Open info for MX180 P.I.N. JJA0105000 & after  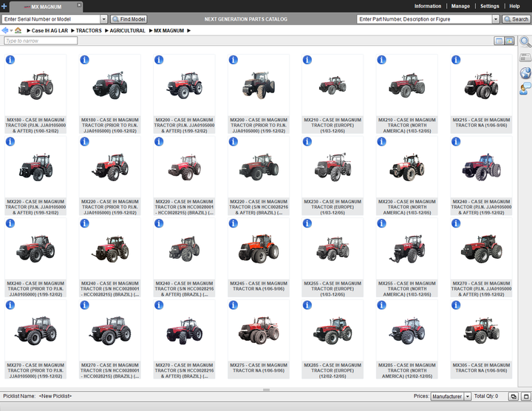coord(10,60)
